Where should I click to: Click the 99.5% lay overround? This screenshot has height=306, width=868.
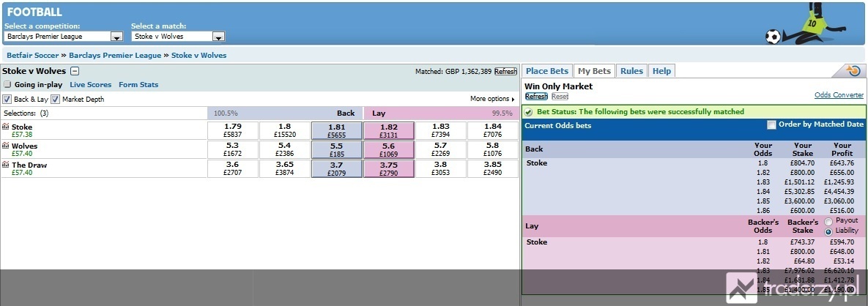[502, 113]
